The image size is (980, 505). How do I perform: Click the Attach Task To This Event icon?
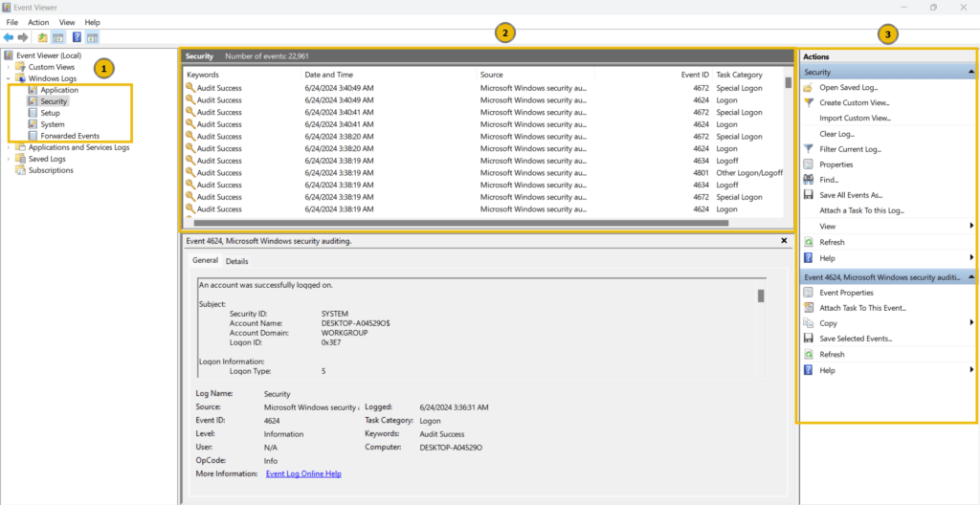808,308
